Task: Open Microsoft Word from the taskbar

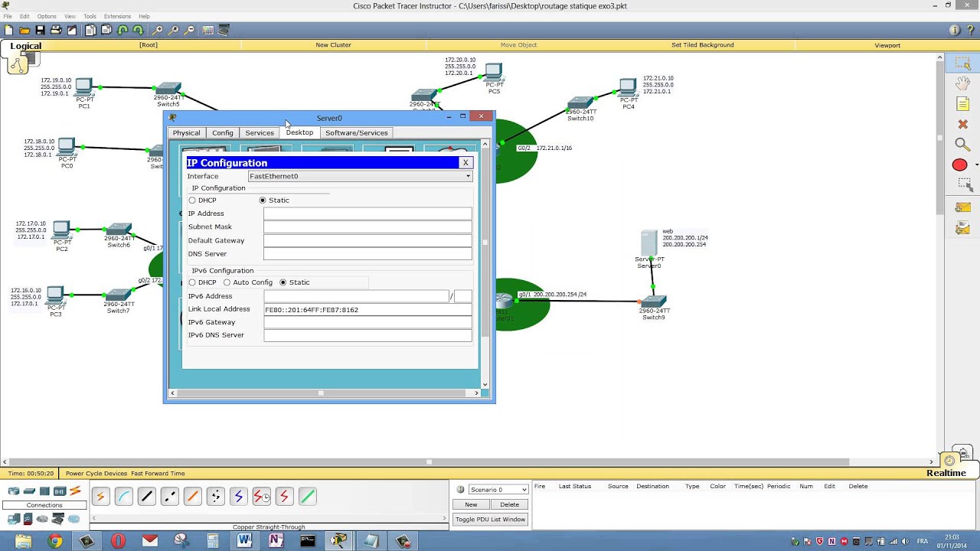Action: [244, 541]
